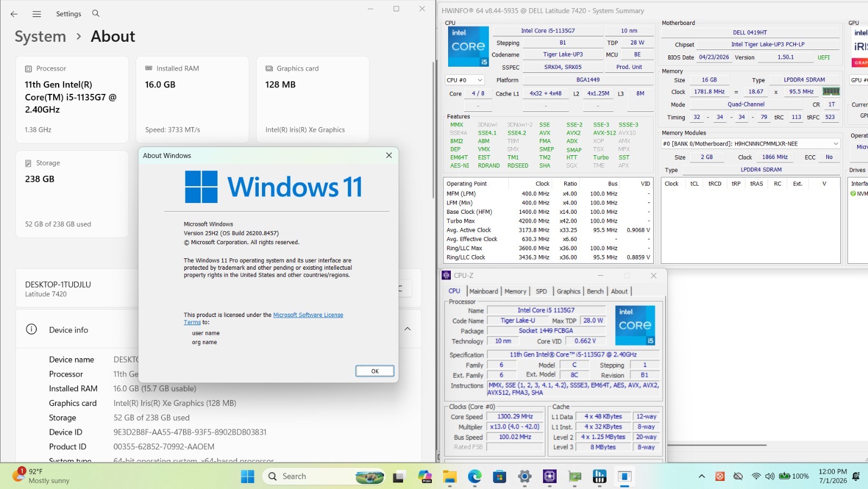
Task: Open the Microsoft Software License Terms link
Action: pos(263,319)
